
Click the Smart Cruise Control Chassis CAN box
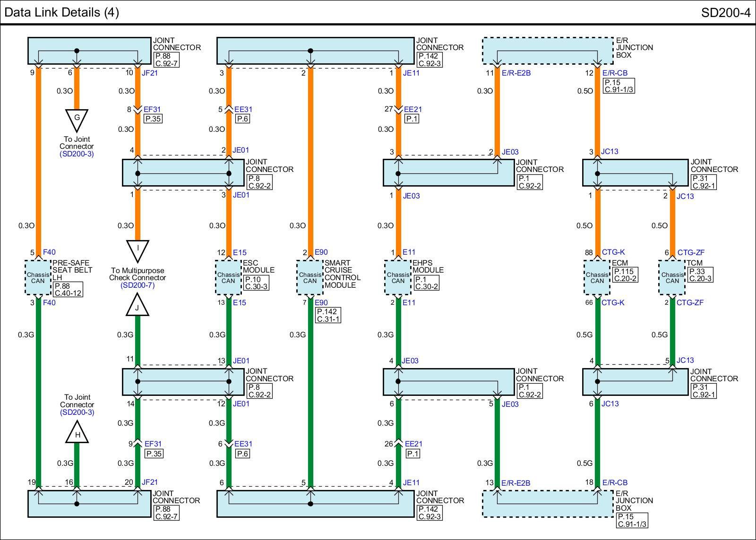point(310,277)
